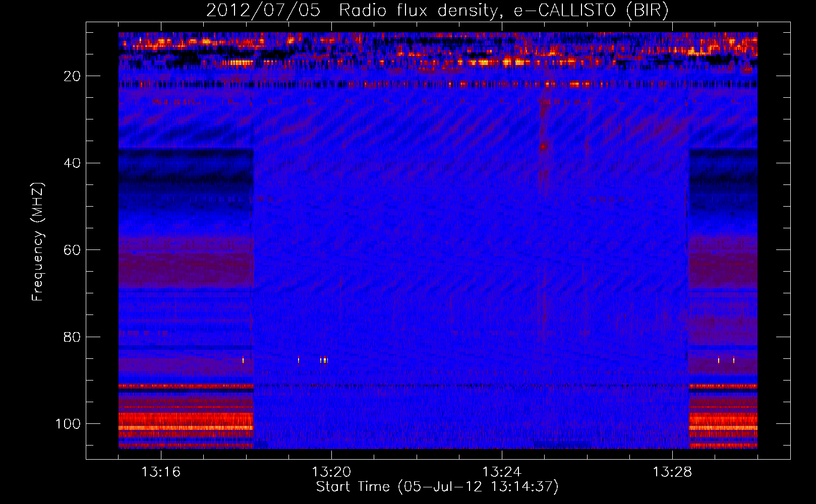Click the '60' frequency tick label
Screen dimensions: 816x504
point(73,250)
